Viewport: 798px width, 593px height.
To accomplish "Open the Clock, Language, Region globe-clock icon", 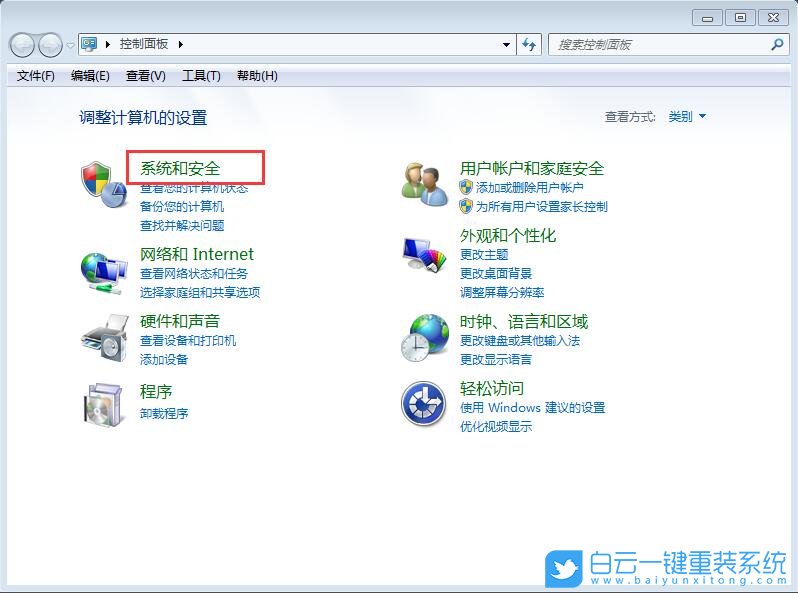I will pyautogui.click(x=424, y=337).
